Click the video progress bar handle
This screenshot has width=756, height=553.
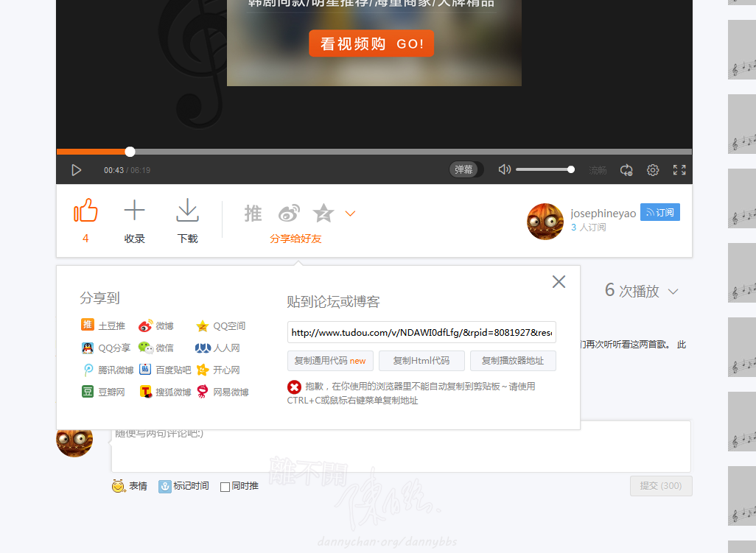click(130, 152)
